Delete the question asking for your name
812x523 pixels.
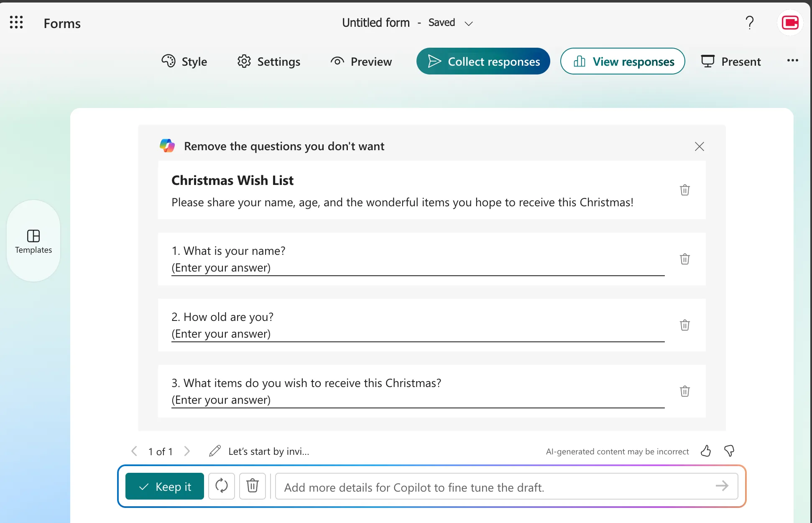pos(684,259)
